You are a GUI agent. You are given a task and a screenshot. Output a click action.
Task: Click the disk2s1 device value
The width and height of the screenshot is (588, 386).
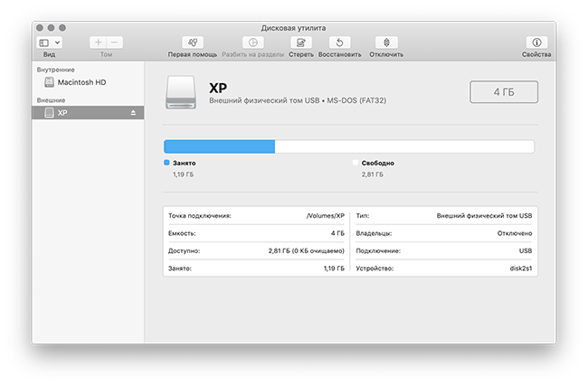[x=521, y=268]
